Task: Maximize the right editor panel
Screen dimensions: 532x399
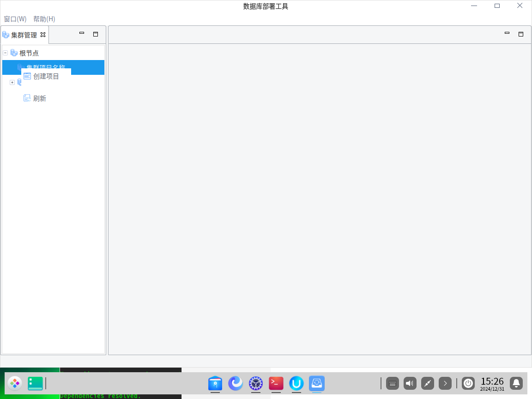Action: tap(521, 34)
